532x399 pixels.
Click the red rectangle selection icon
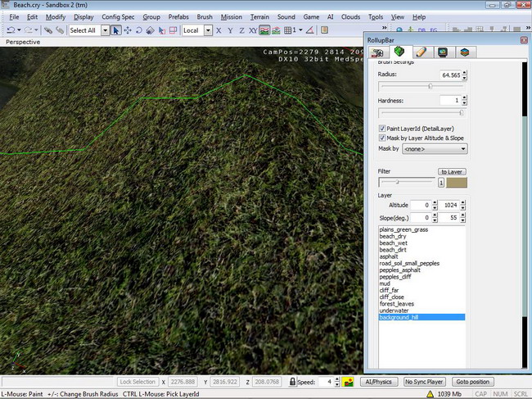click(173, 30)
